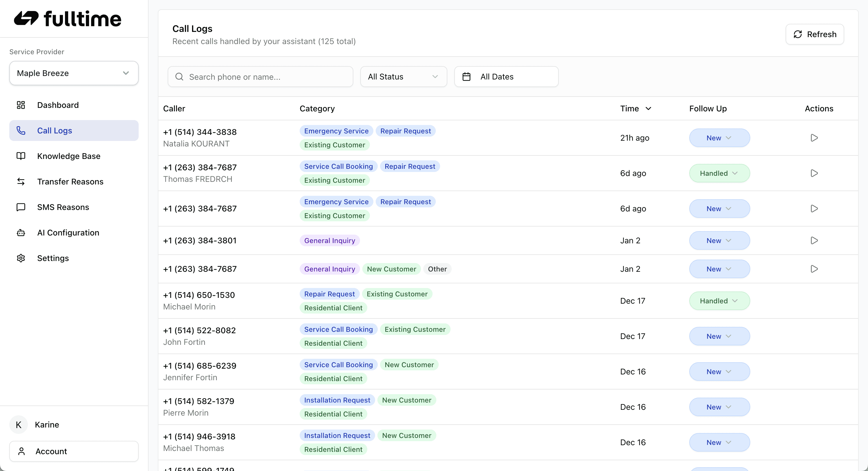Expand the All Status filter dropdown
Screen dimensions: 868x471
pos(403,77)
